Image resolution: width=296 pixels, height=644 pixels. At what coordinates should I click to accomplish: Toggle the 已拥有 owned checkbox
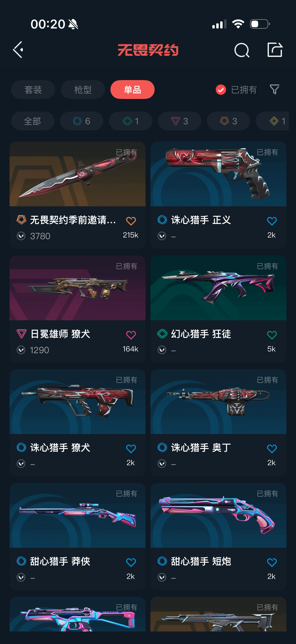221,90
